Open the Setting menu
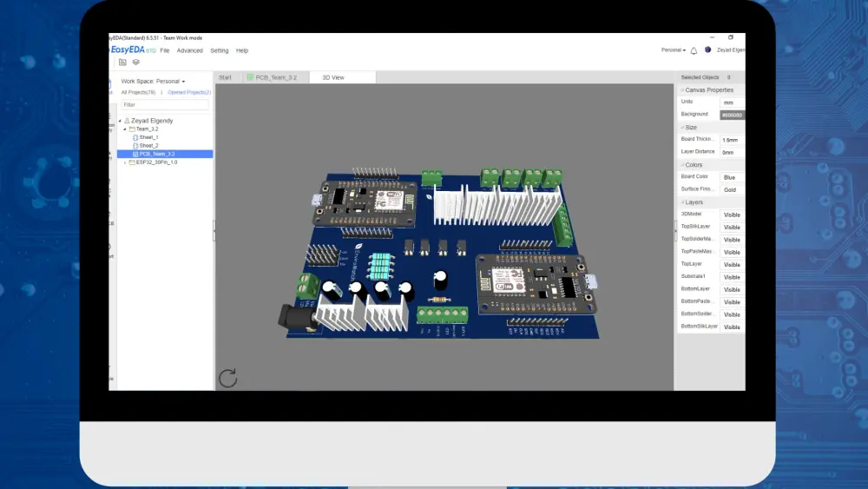 [x=220, y=50]
